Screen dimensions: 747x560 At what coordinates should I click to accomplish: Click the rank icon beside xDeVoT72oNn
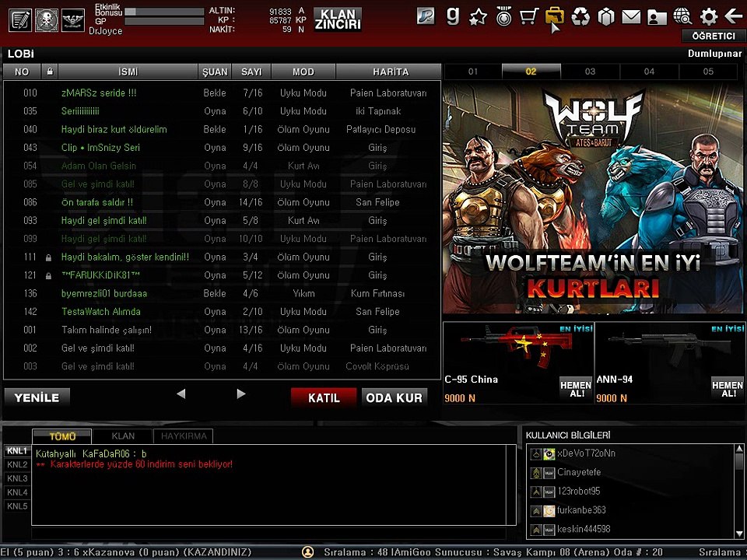point(536,454)
